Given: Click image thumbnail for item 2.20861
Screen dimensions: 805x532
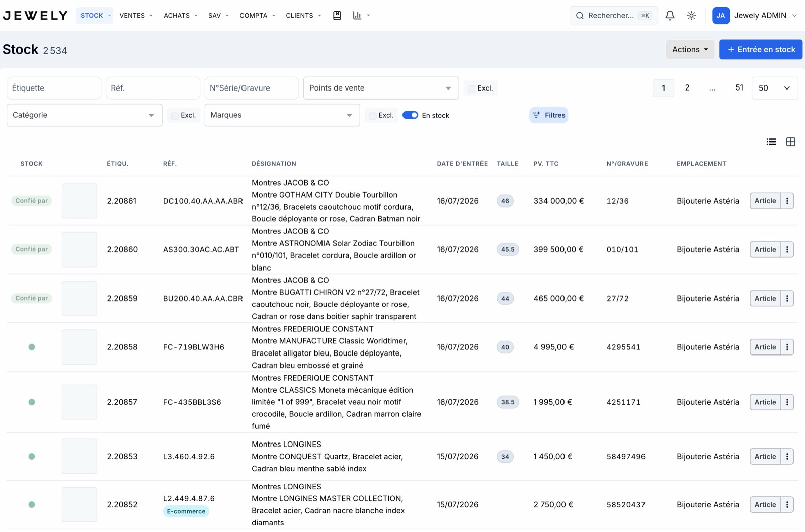Looking at the screenshot, I should (x=79, y=201).
